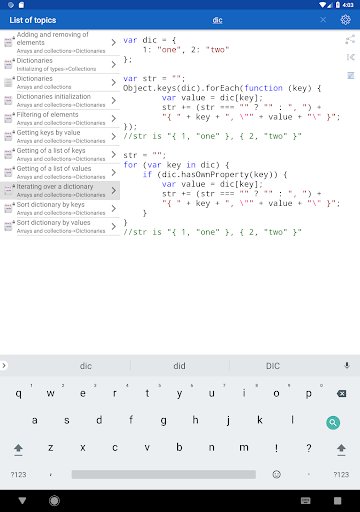Clear the search text with X
The width and height of the screenshot is (360, 512).
[x=323, y=20]
